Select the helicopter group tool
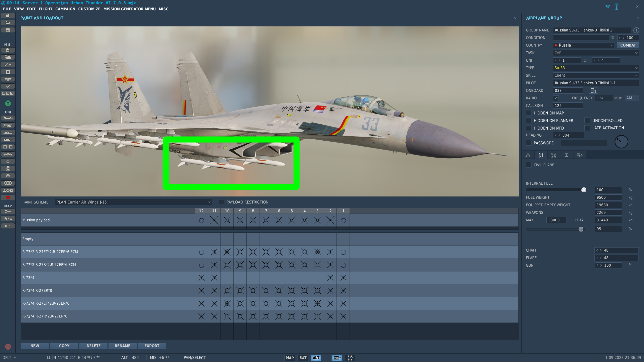The width and height of the screenshot is (644, 362). pos(8,125)
